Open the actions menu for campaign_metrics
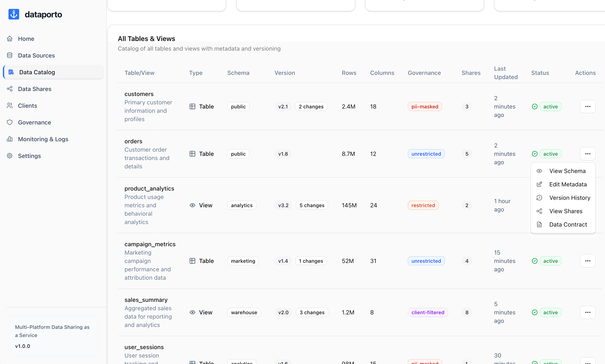Image resolution: width=605 pixels, height=364 pixels. pyautogui.click(x=588, y=261)
